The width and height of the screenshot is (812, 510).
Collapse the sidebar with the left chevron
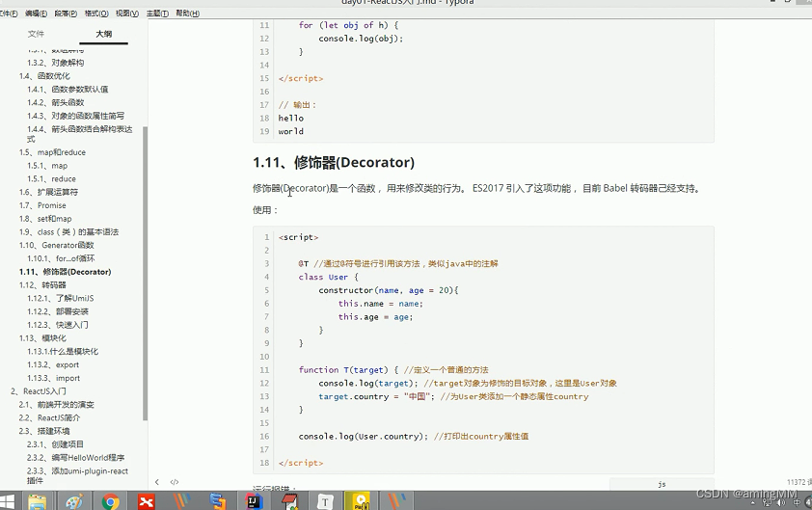coord(157,482)
